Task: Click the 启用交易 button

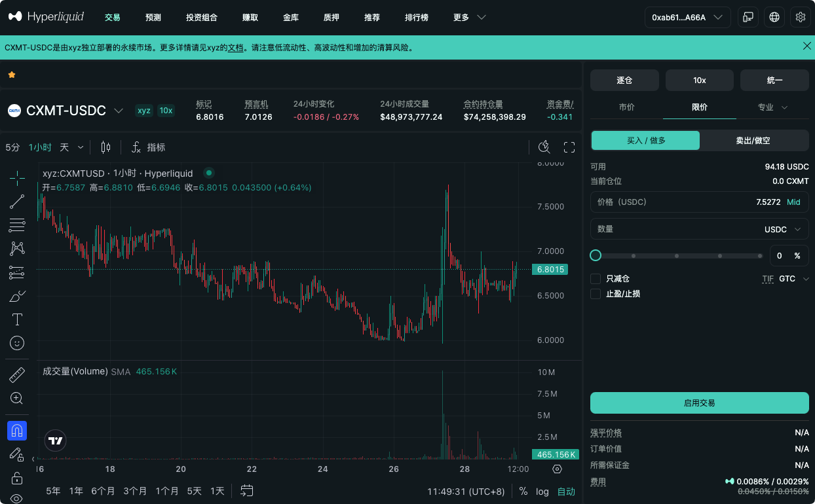Action: (700, 403)
